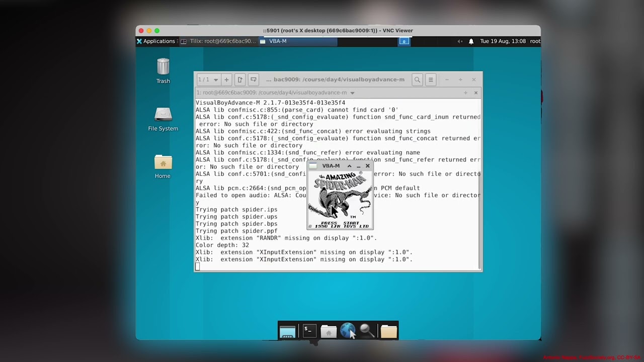Click the Xlib RANDR missing line
Viewport: 644px width, 362px height.
(x=286, y=238)
